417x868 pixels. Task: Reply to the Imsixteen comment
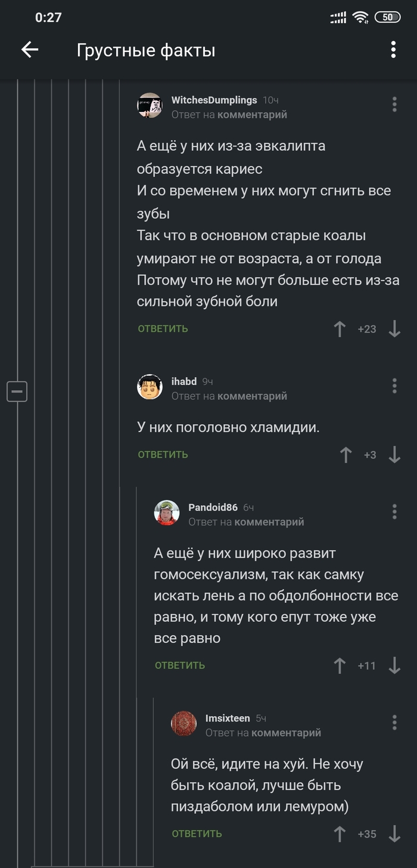(x=197, y=834)
